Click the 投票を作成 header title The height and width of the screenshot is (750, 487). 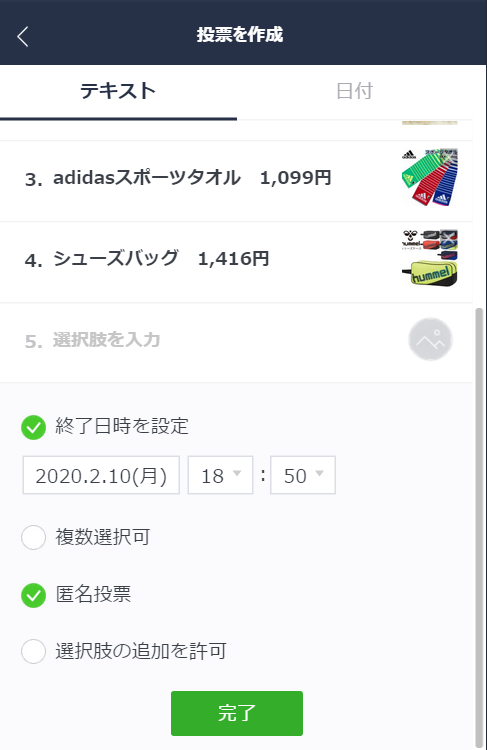[x=240, y=34]
